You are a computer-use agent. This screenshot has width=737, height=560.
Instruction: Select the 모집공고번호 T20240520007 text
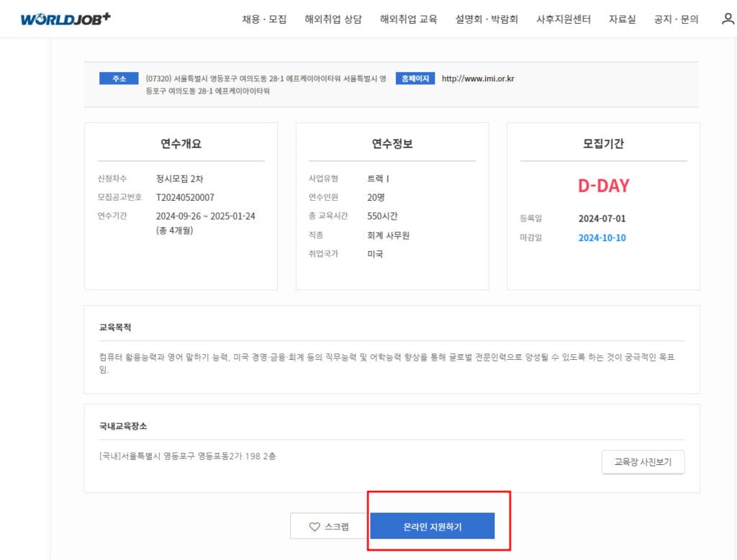pyautogui.click(x=185, y=197)
